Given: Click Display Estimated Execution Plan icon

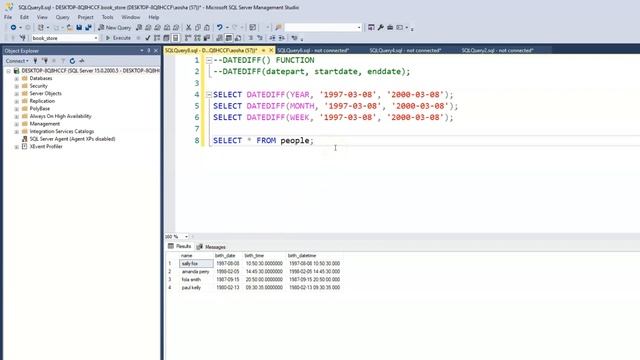Looking at the screenshot, I should (x=157, y=38).
